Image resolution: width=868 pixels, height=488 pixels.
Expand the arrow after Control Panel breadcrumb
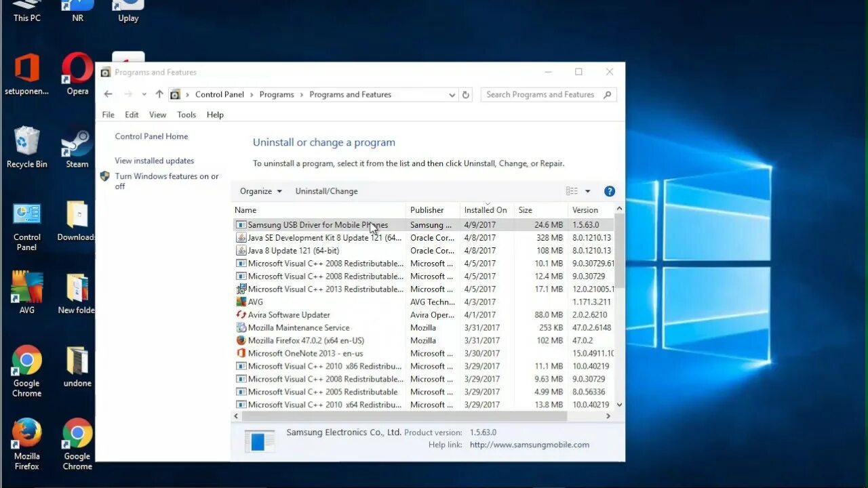[252, 95]
